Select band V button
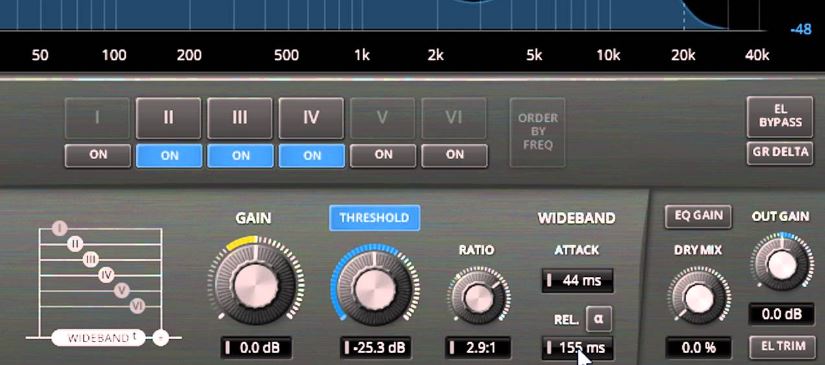Viewport: 825px width, 365px height. (x=383, y=118)
